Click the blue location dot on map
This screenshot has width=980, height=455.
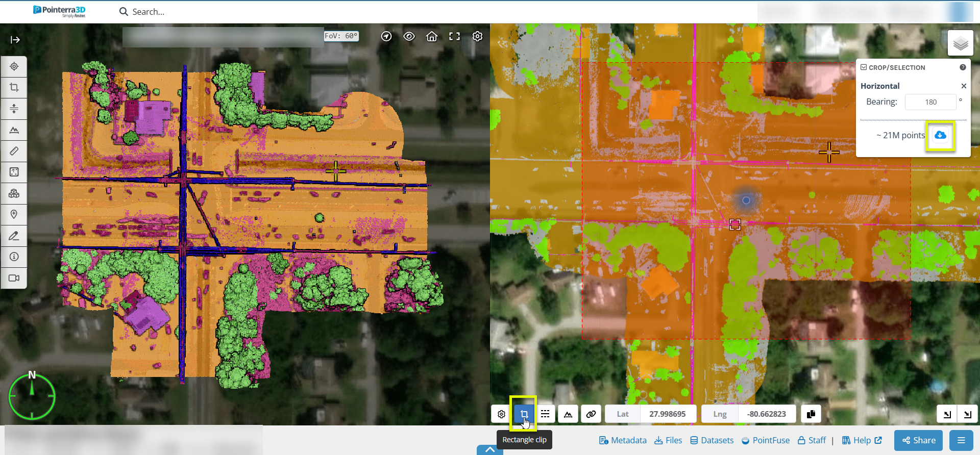(746, 200)
